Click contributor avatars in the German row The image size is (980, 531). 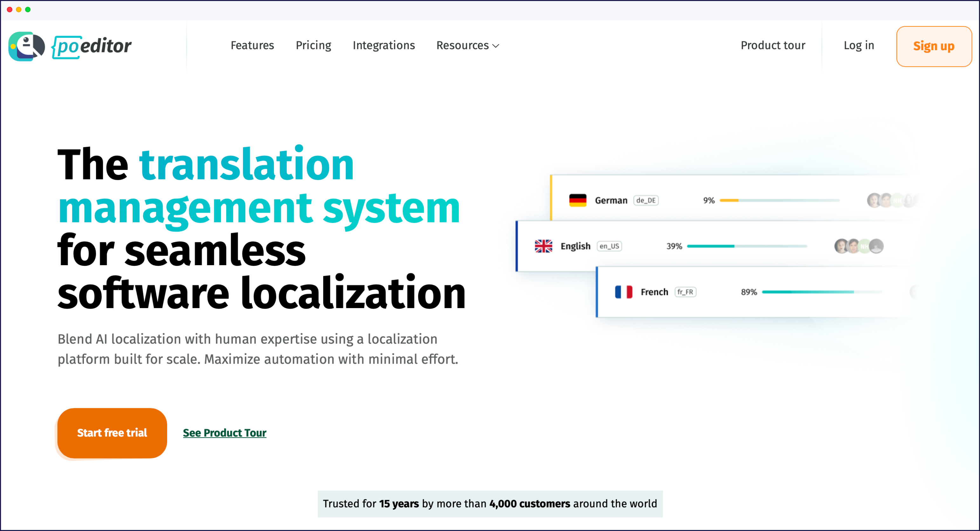point(893,200)
